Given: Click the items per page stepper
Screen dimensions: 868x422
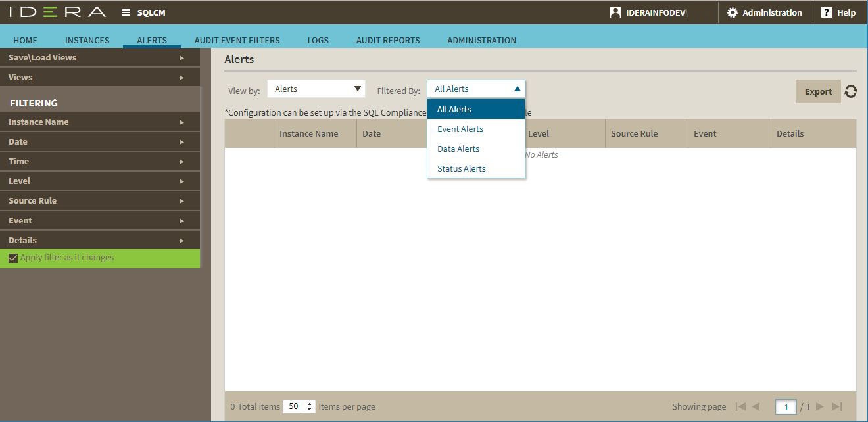Looking at the screenshot, I should (309, 406).
